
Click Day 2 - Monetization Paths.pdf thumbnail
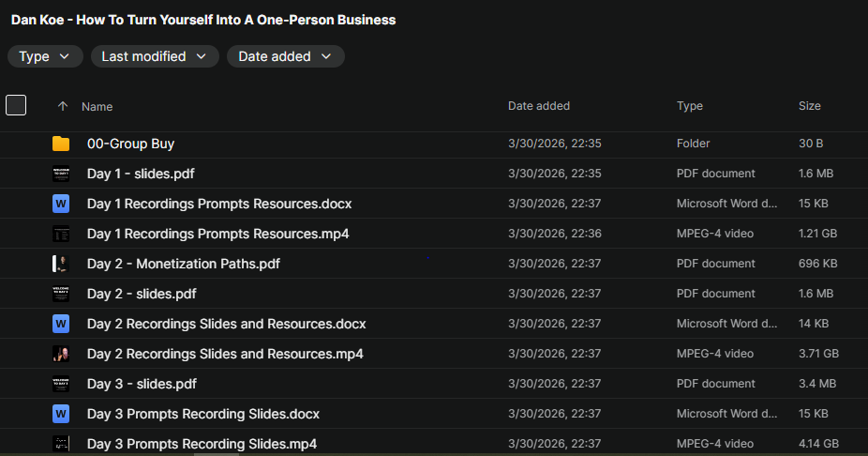click(x=61, y=264)
